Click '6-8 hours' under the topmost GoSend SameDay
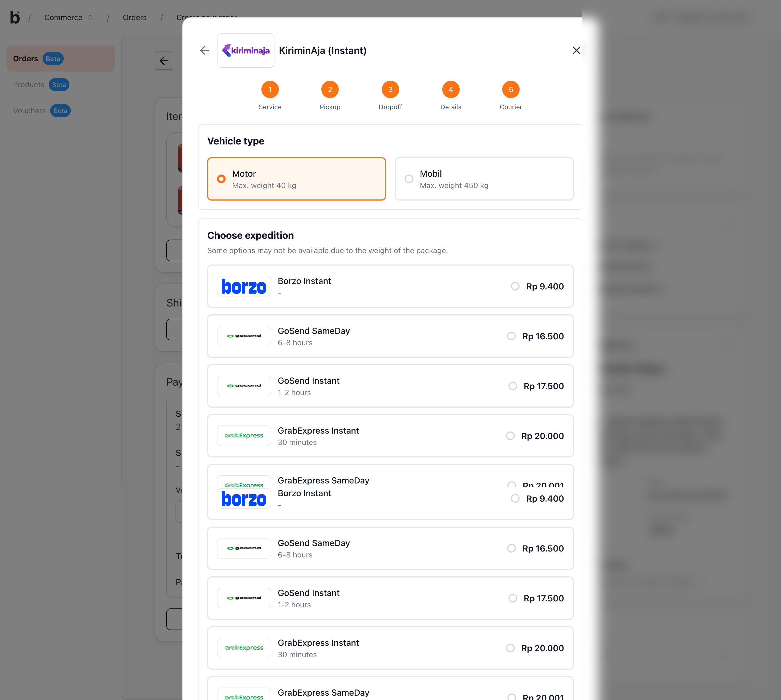This screenshot has width=781, height=700. pos(295,343)
